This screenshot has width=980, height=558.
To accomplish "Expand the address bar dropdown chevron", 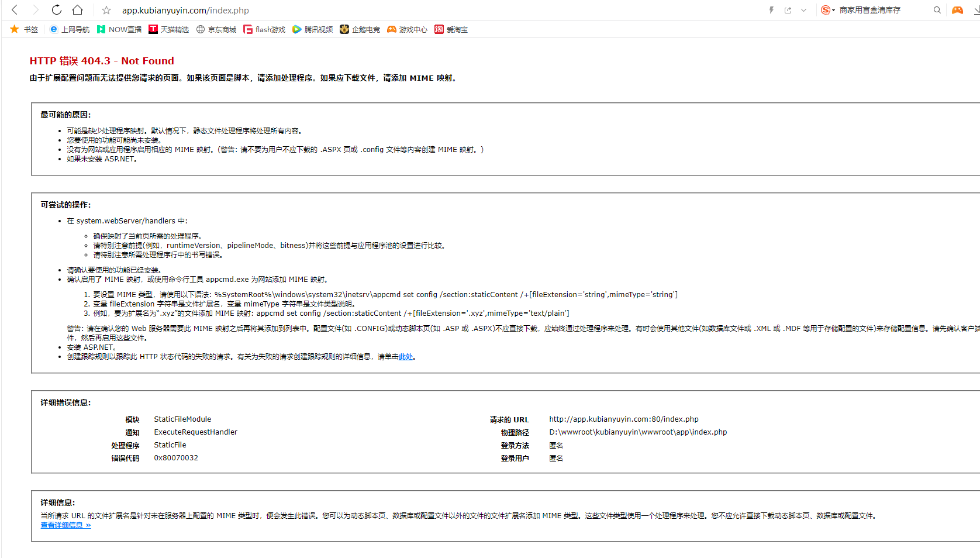I will (x=804, y=10).
